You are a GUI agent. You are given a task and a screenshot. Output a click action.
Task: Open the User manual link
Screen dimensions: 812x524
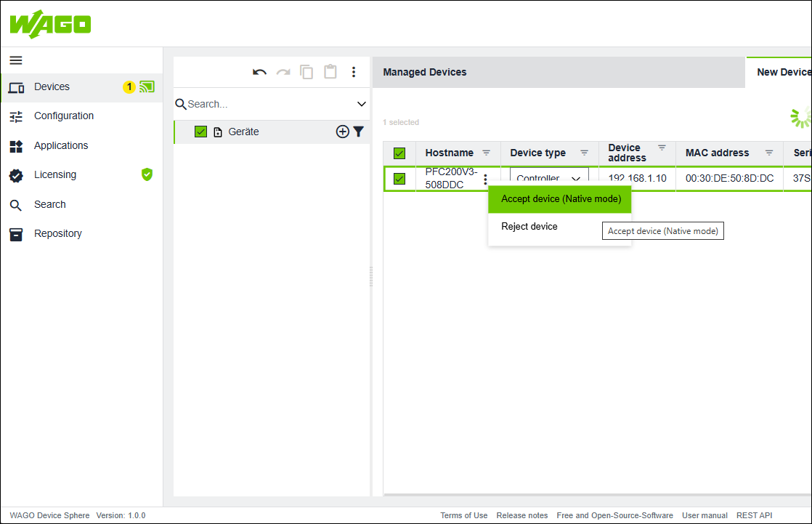[705, 515]
